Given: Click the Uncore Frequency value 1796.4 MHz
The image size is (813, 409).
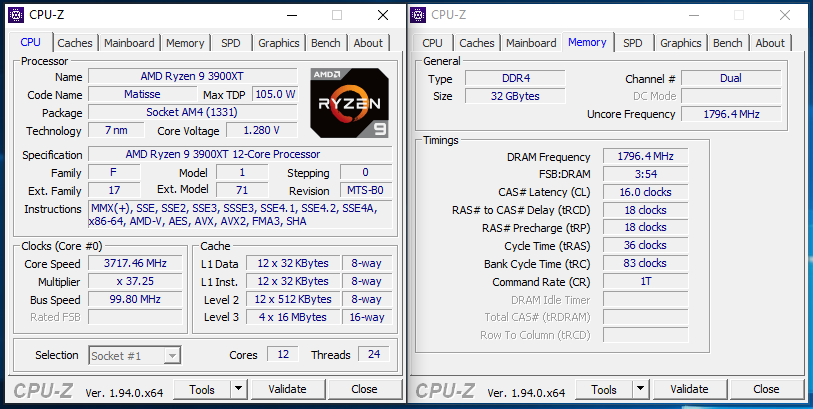Looking at the screenshot, I should 731,114.
